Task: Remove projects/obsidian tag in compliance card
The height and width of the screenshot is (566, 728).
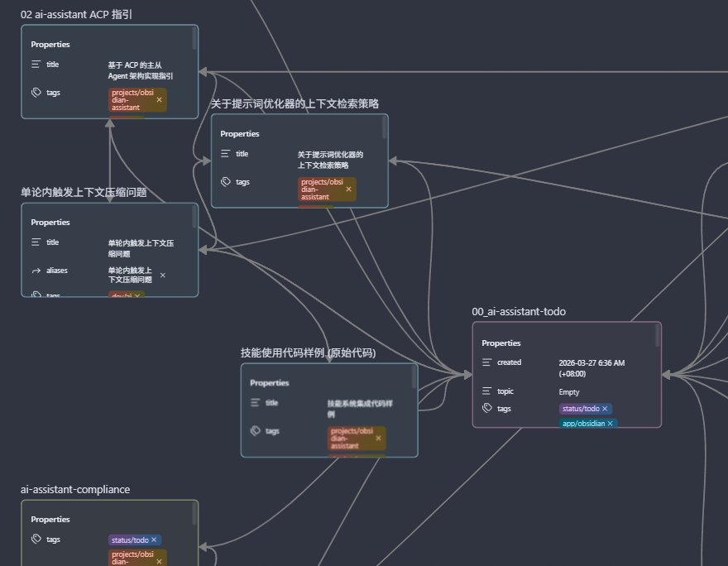Action: pos(159,561)
